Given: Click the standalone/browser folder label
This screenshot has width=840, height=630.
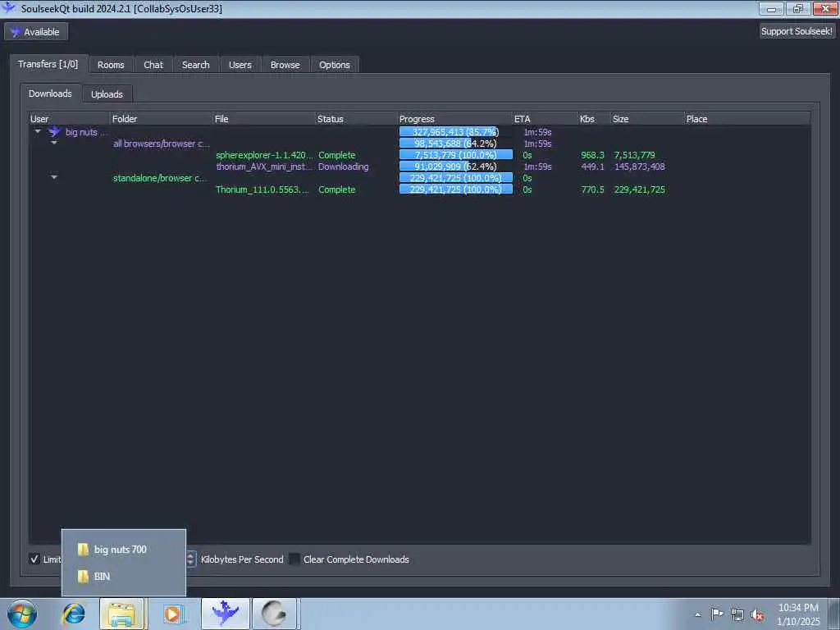Looking at the screenshot, I should click(x=159, y=178).
